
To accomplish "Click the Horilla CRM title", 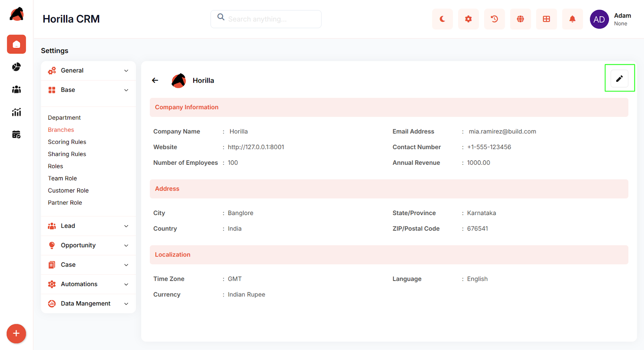I will click(x=71, y=19).
